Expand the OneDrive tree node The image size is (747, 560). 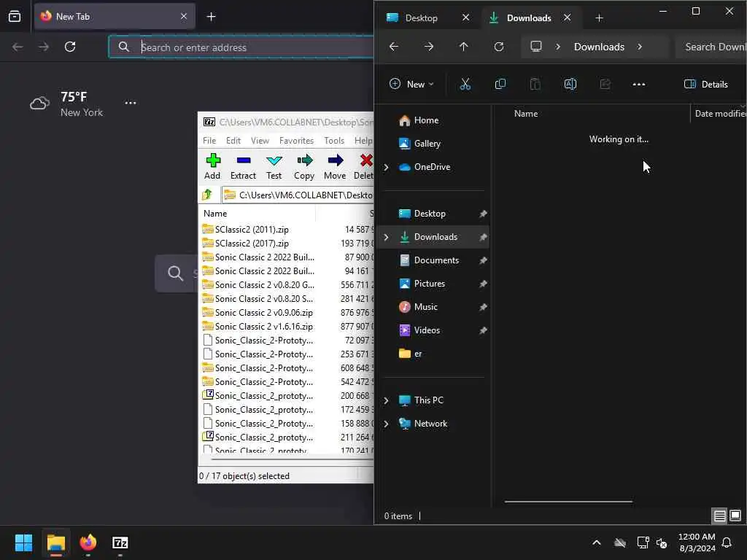pos(387,167)
